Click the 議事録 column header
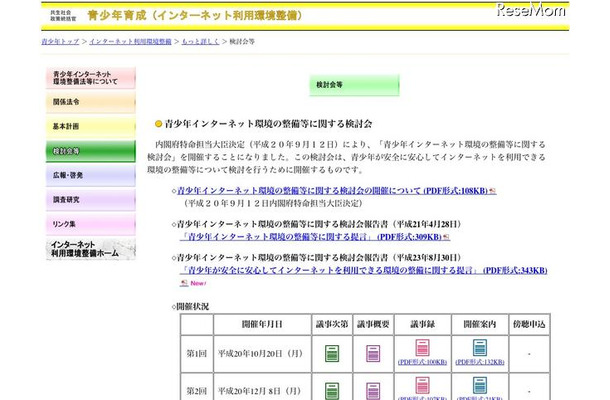This screenshot has height=400, width=610. tap(422, 324)
